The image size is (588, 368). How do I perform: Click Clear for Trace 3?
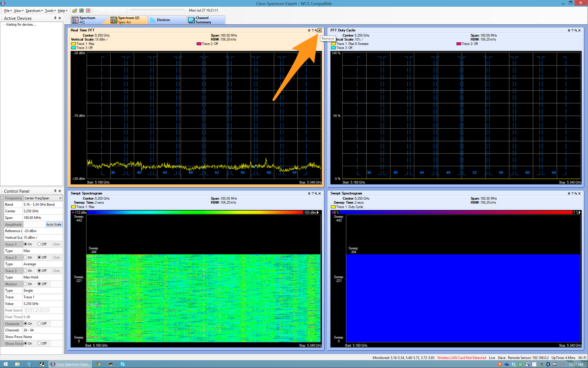[56, 271]
